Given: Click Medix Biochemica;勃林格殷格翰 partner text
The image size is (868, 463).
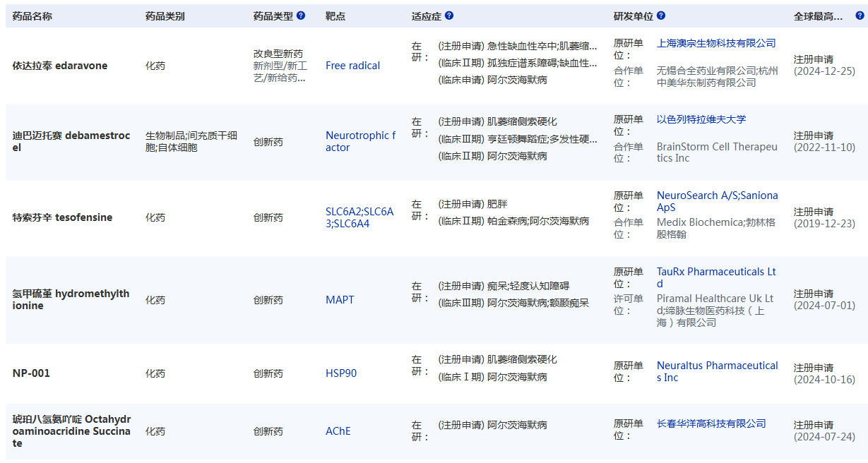Looking at the screenshot, I should pyautogui.click(x=715, y=228).
